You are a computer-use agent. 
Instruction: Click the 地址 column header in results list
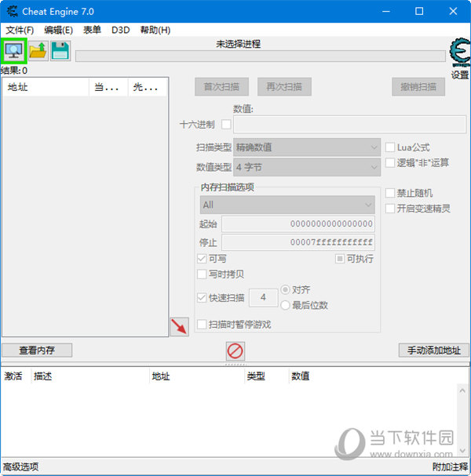[x=46, y=87]
